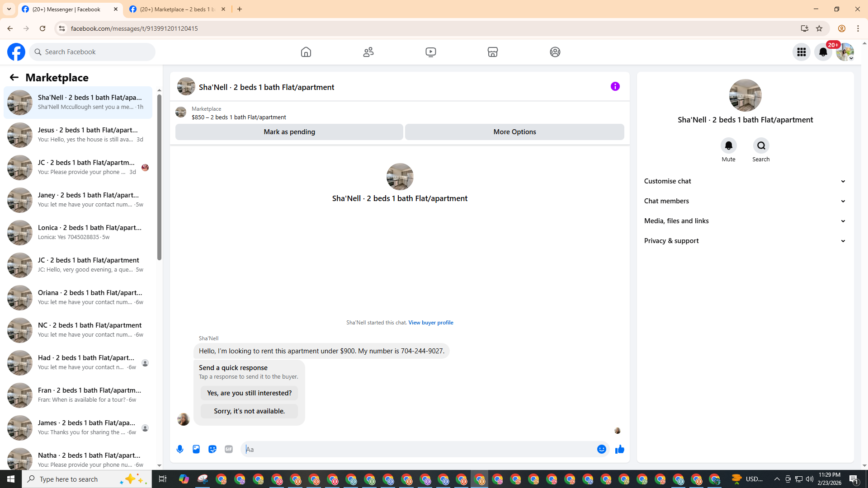Open the View buyer profile link
The height and width of the screenshot is (488, 868).
click(430, 323)
